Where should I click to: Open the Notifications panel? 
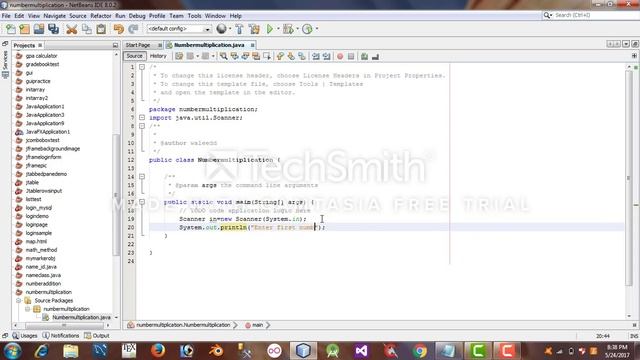[x=61, y=336]
